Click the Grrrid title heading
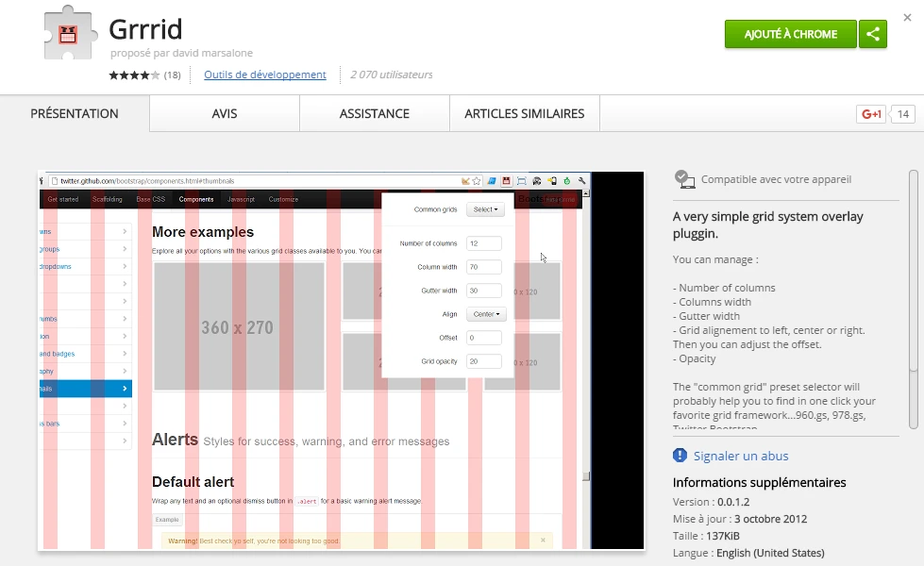924x566 pixels. click(145, 29)
